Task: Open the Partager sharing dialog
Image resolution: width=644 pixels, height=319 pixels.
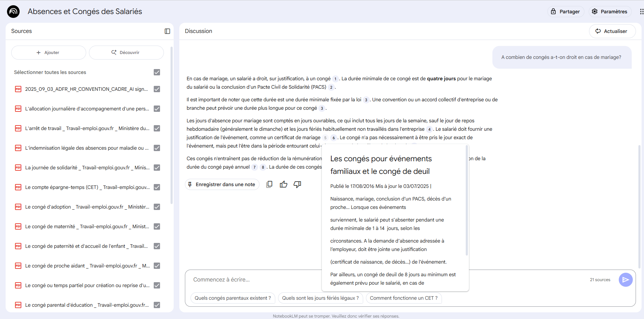Action: tap(566, 12)
